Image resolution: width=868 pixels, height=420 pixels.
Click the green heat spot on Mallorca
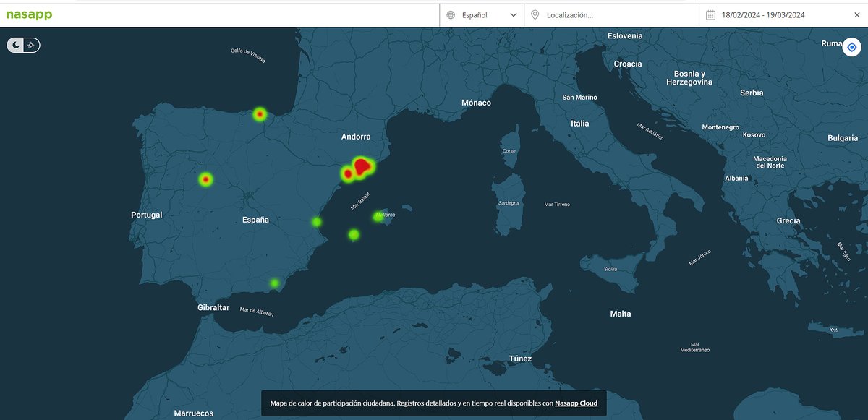point(377,216)
